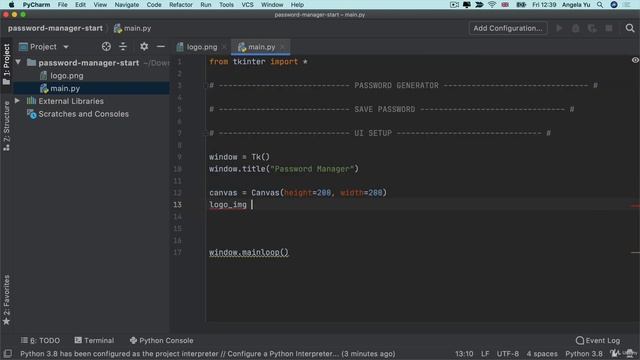Click the screen recording icon in menu bar
The height and width of the screenshot is (360, 640).
[454, 5]
